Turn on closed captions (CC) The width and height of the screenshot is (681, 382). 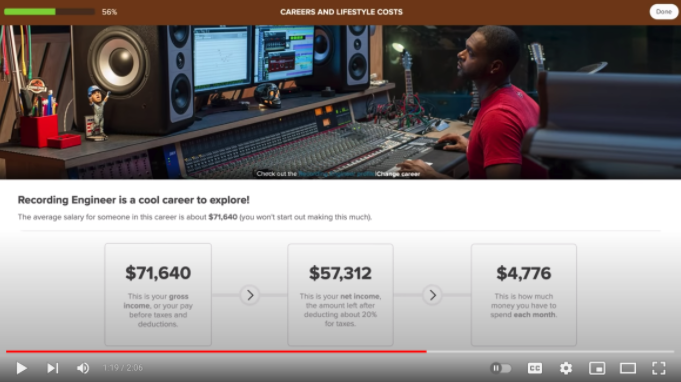tap(535, 368)
